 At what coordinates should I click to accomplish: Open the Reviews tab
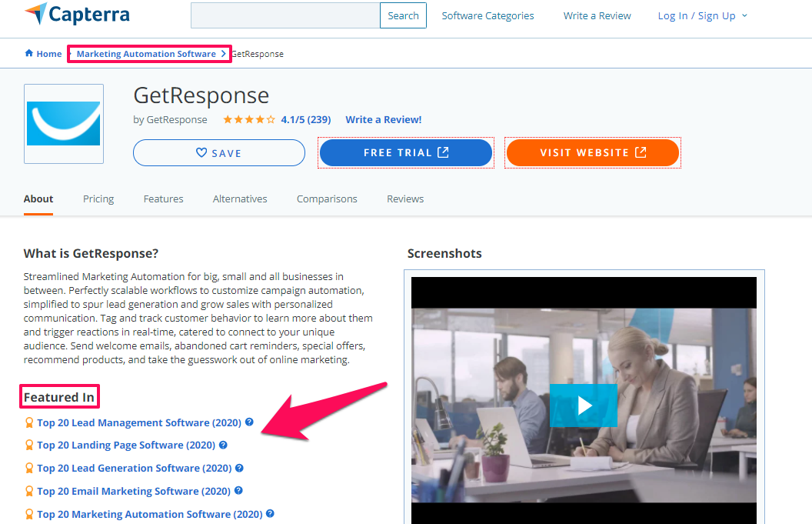click(405, 199)
